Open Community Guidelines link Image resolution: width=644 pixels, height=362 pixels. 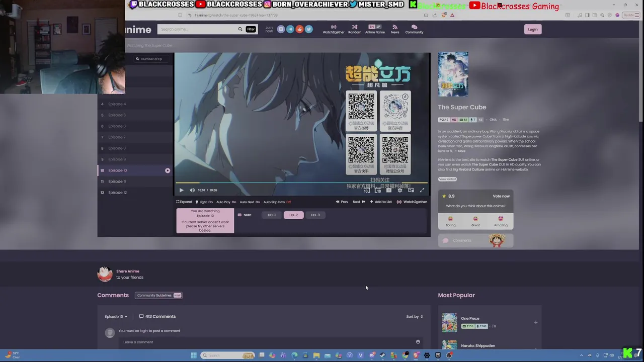coord(158,295)
